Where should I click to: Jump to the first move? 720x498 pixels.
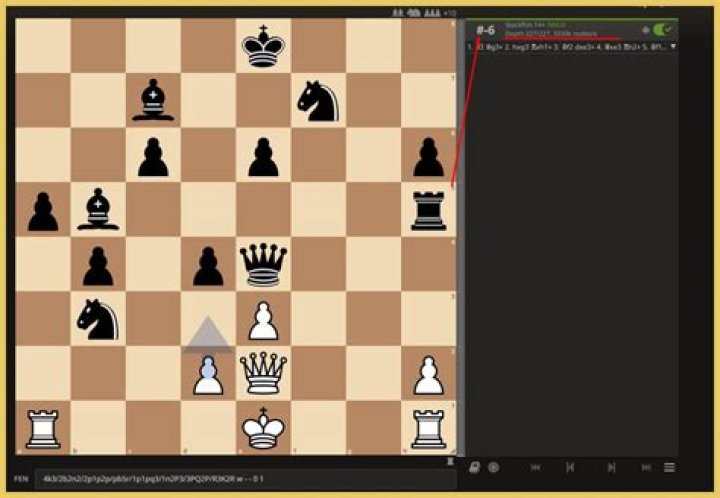click(x=535, y=467)
